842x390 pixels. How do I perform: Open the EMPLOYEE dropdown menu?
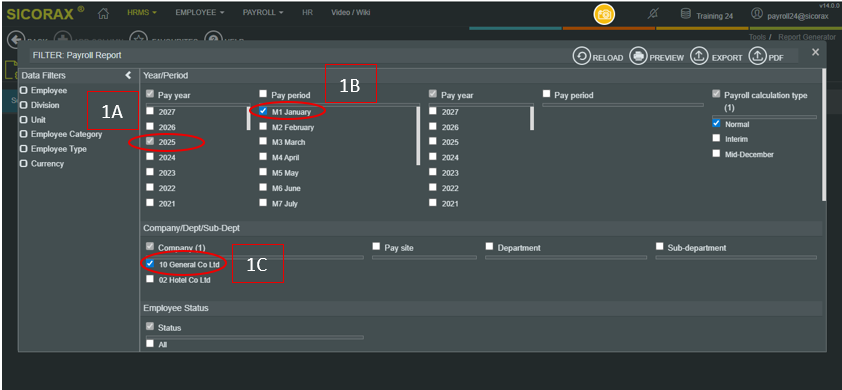[200, 13]
